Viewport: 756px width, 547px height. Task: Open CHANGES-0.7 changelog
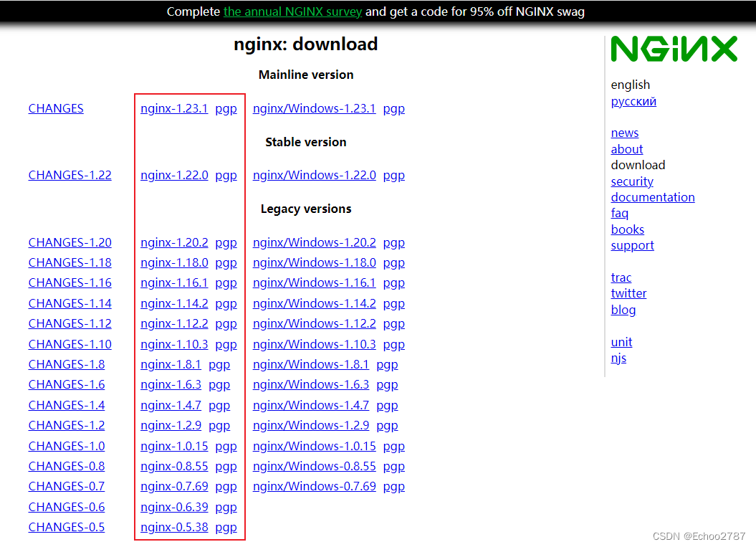pyautogui.click(x=67, y=486)
